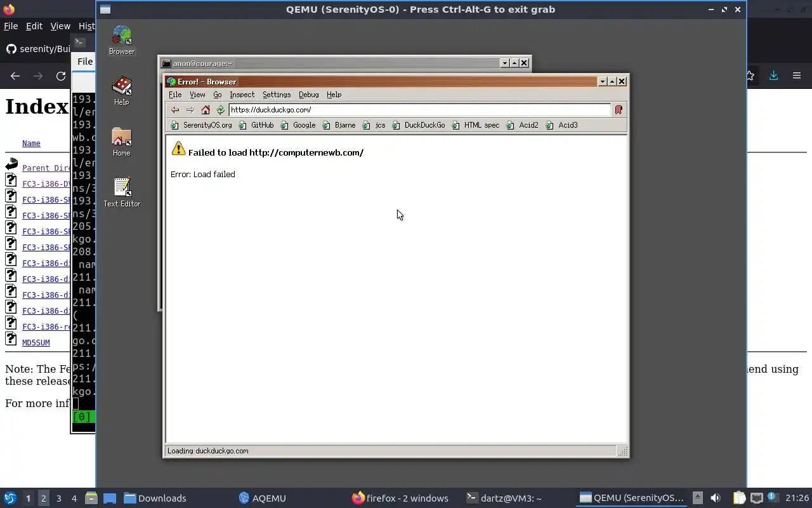Open View menu in SerenityOS Browser
This screenshot has height=508, width=812.
(197, 95)
